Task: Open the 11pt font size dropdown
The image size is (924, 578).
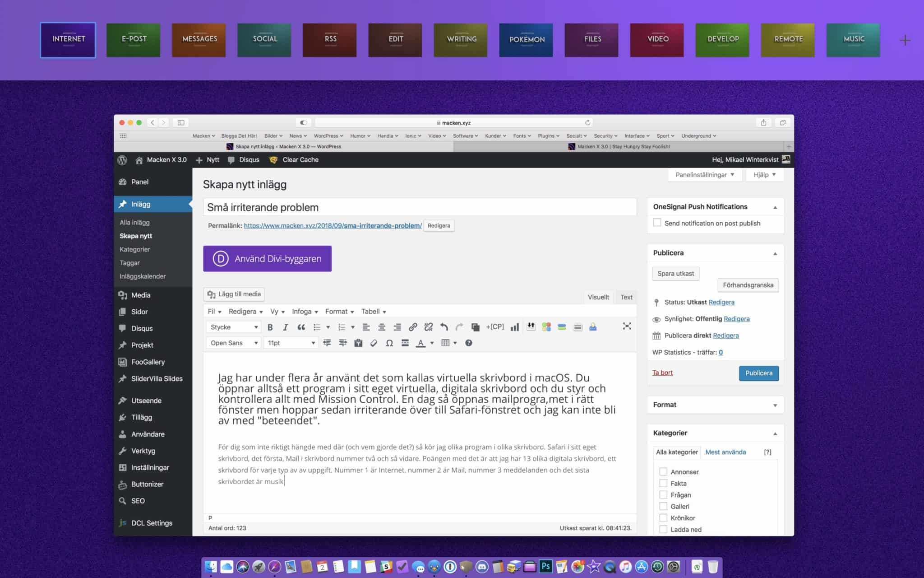Action: point(291,343)
